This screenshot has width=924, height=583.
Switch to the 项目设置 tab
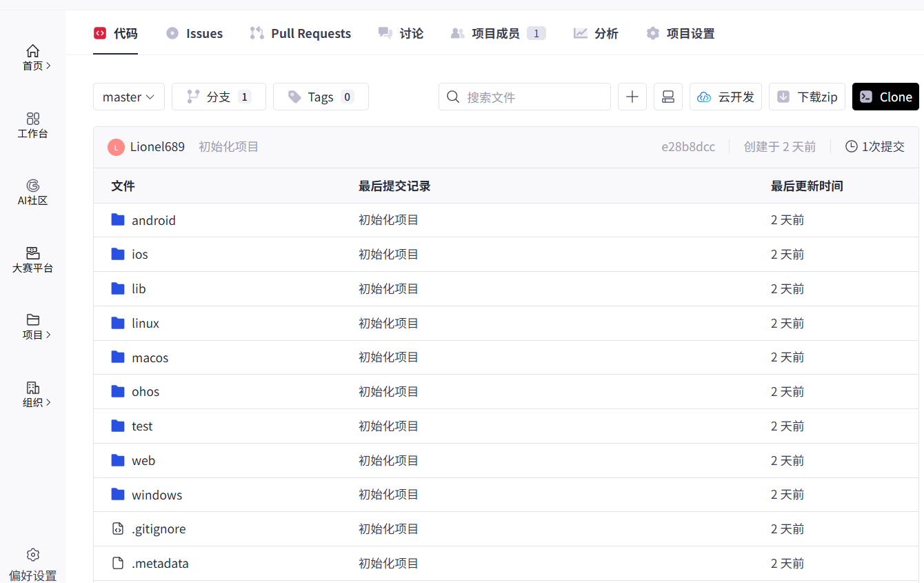click(680, 33)
